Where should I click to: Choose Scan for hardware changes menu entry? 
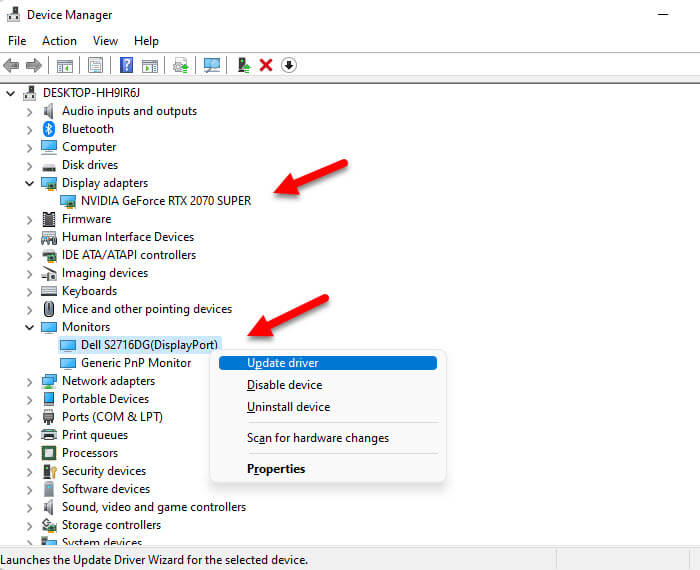coord(318,438)
